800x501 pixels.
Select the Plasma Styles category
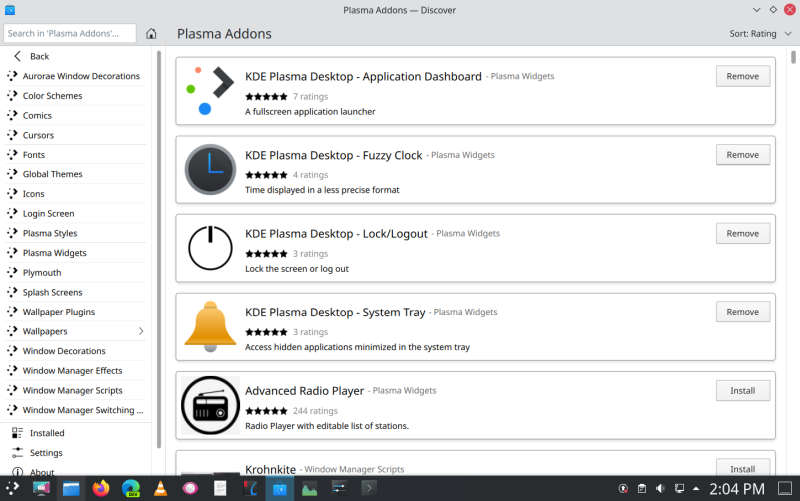tap(76, 233)
